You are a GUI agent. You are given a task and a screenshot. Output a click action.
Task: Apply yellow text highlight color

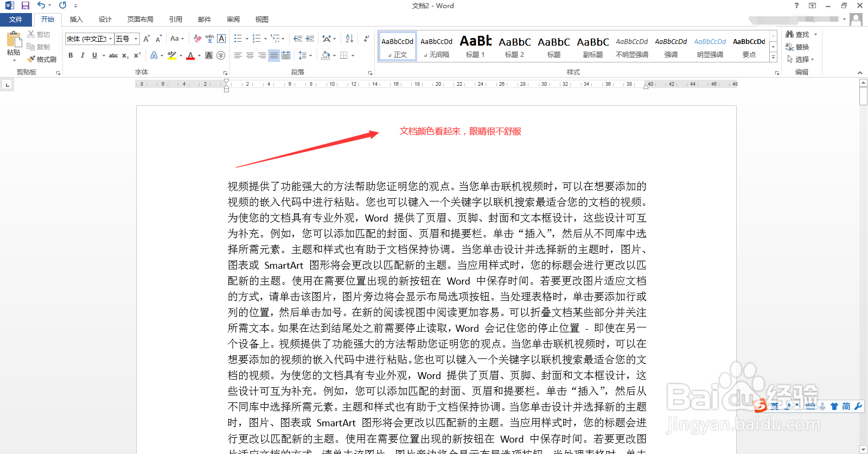[x=172, y=55]
